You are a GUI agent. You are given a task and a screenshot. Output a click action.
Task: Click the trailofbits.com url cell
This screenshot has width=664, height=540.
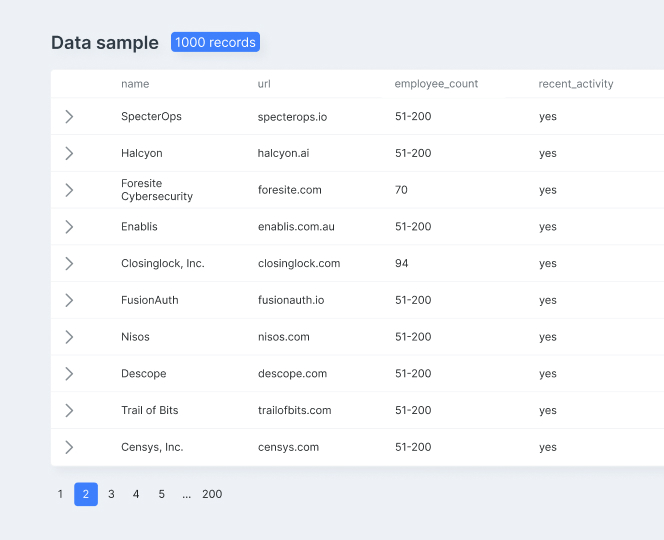tap(294, 410)
